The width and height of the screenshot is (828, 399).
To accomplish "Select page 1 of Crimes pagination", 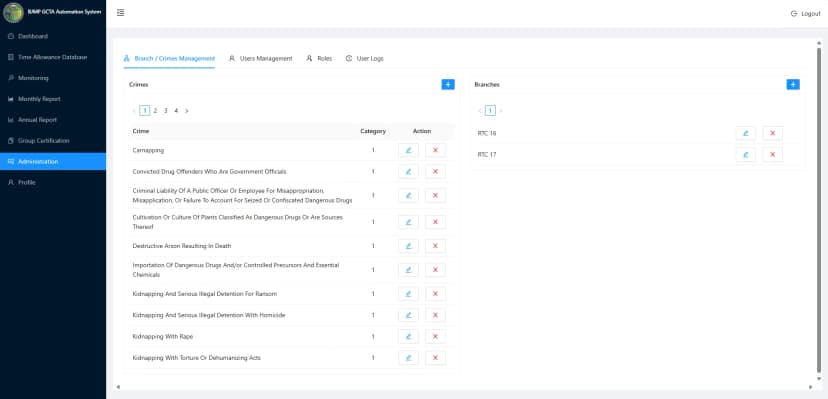I will 145,111.
